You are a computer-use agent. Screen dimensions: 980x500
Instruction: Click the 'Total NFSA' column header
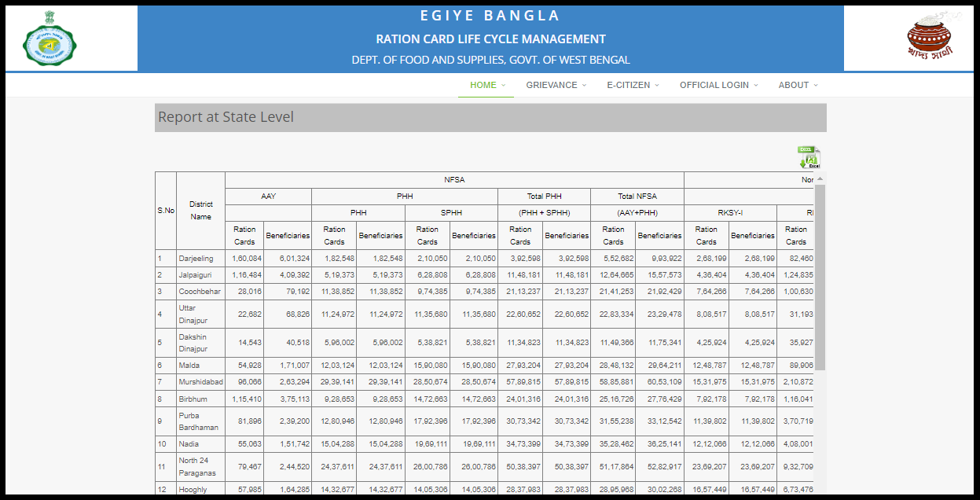(x=637, y=197)
